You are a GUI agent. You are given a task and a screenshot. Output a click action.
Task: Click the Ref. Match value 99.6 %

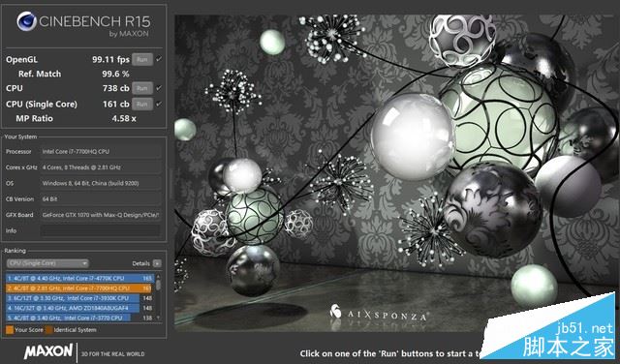pos(116,74)
